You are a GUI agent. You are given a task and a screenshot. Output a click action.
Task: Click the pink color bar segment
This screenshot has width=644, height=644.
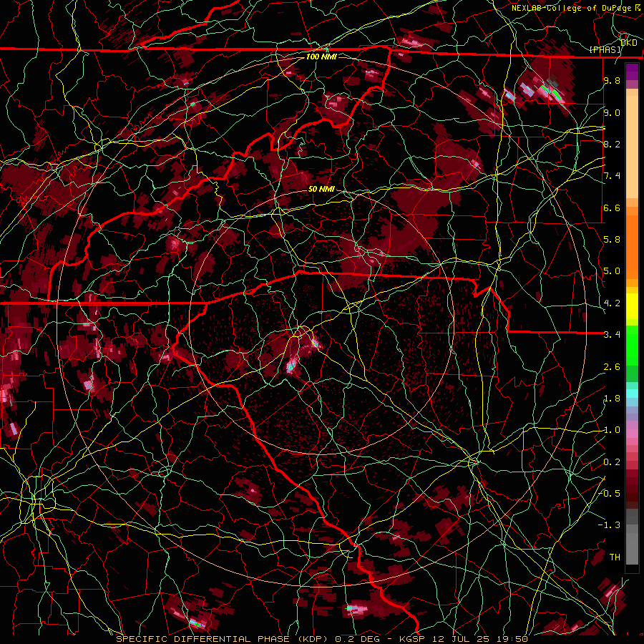coord(632,434)
